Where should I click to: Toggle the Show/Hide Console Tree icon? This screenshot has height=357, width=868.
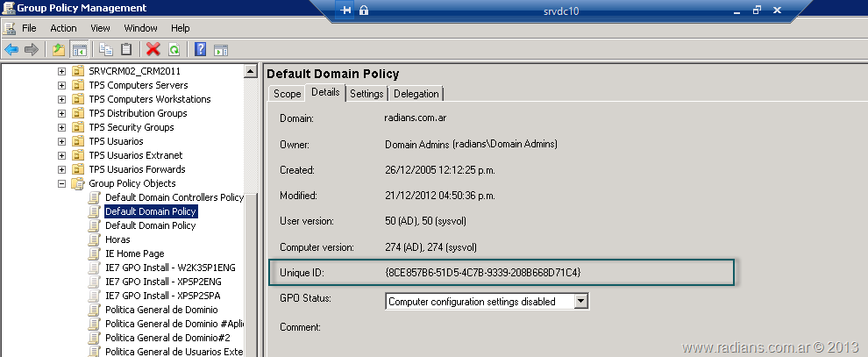tap(79, 49)
